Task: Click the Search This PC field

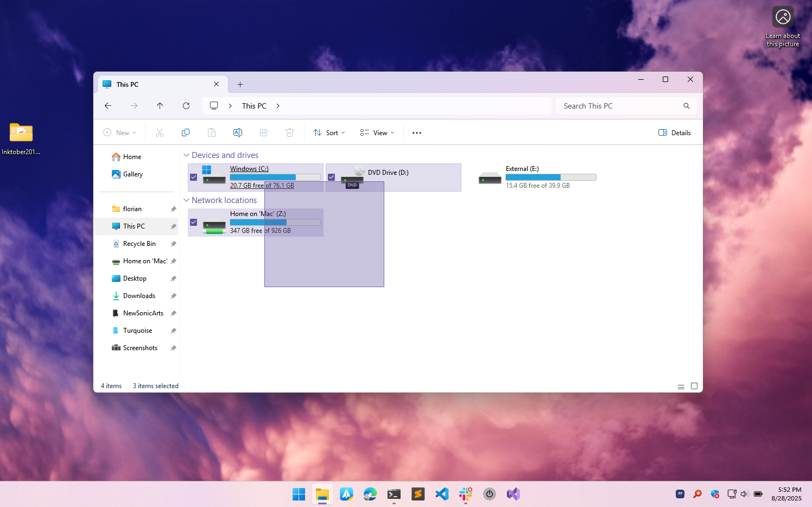Action: pyautogui.click(x=619, y=106)
